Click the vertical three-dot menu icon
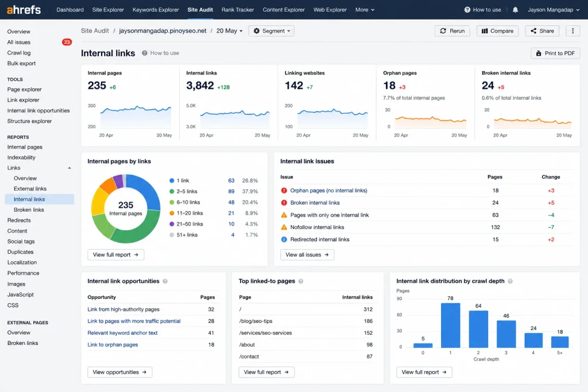Viewport: 588px width, 392px height. point(572,31)
